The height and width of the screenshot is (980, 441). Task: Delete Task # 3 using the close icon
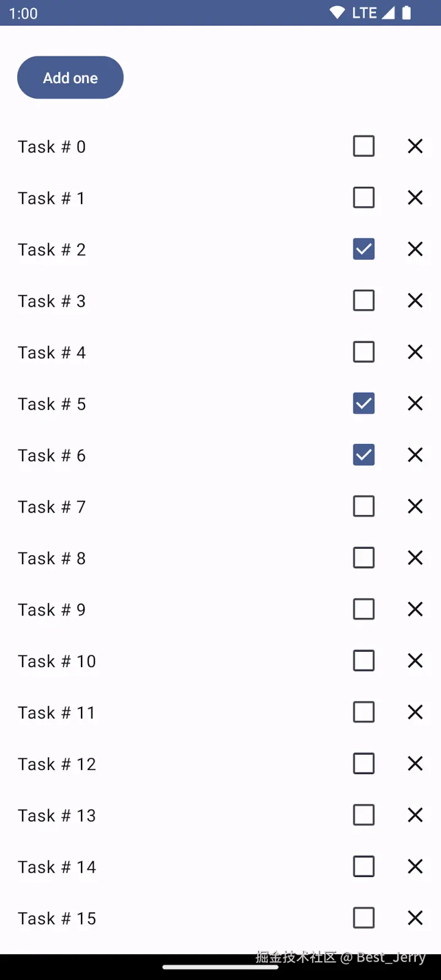(415, 301)
